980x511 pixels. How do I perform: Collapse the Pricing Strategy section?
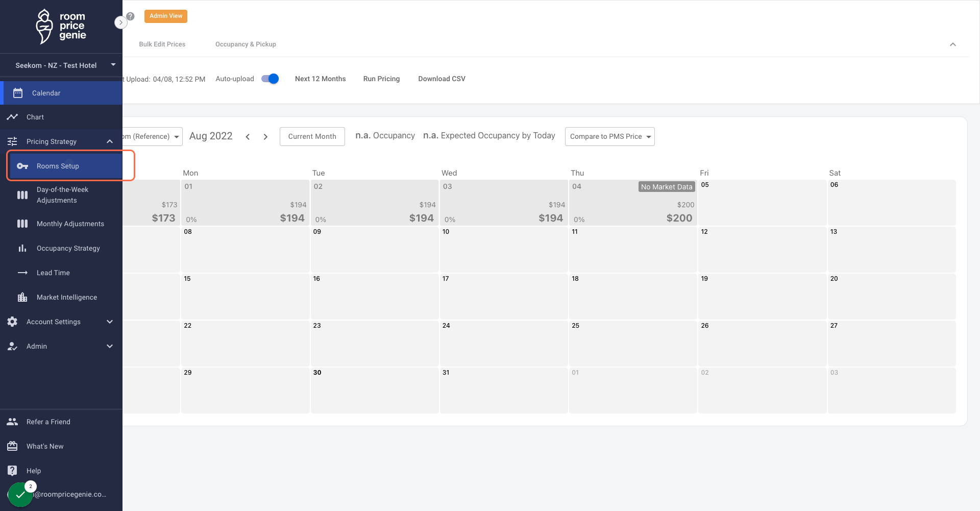click(x=110, y=141)
